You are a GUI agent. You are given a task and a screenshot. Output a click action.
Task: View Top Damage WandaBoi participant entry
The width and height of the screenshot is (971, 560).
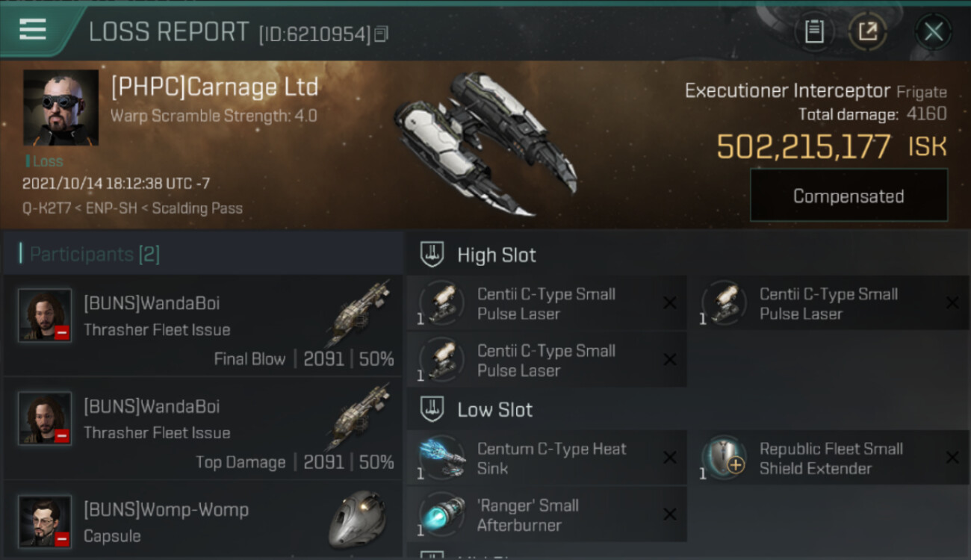click(x=203, y=429)
